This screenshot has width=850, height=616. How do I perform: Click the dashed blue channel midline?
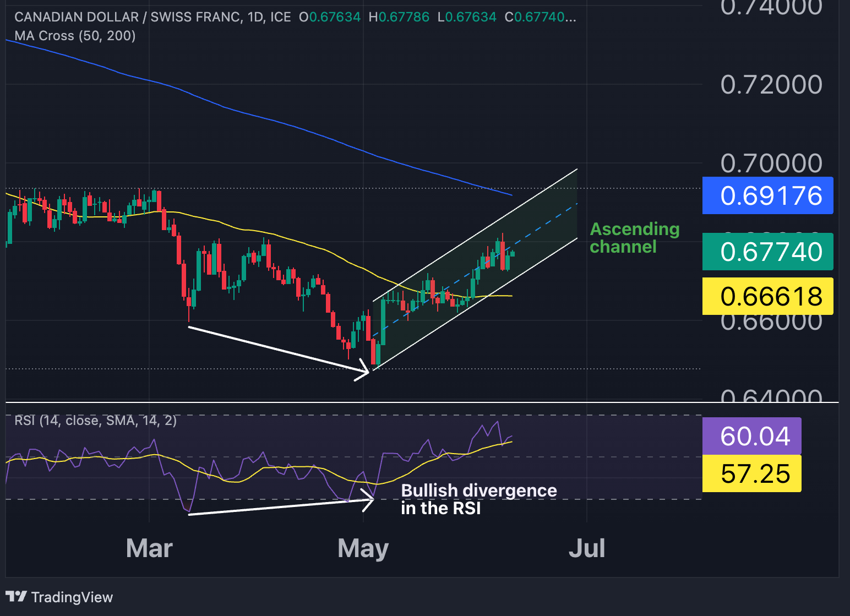[475, 270]
